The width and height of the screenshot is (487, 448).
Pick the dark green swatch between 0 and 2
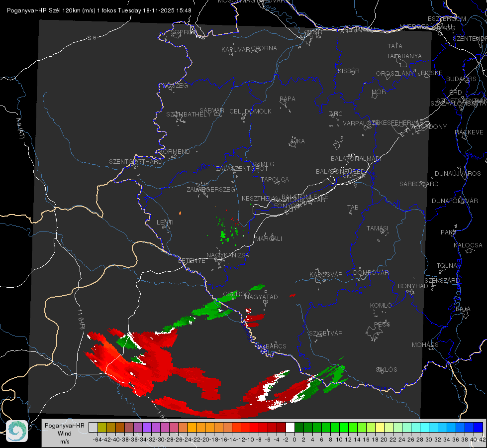tap(299, 427)
